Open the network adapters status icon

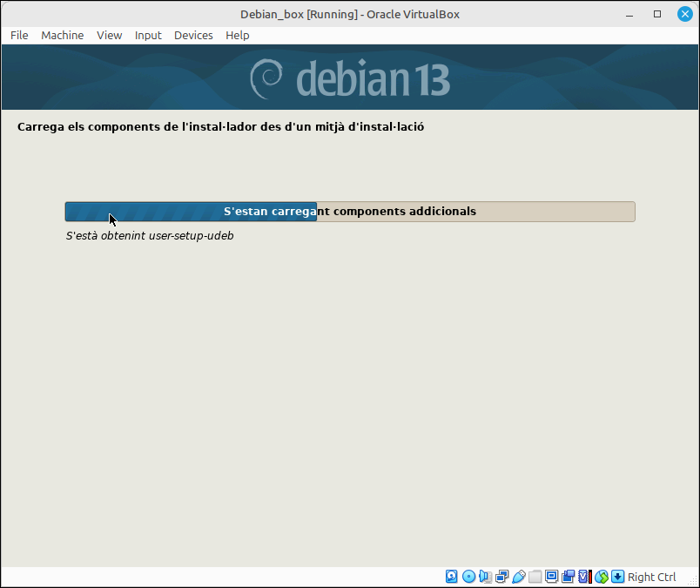(x=501, y=577)
